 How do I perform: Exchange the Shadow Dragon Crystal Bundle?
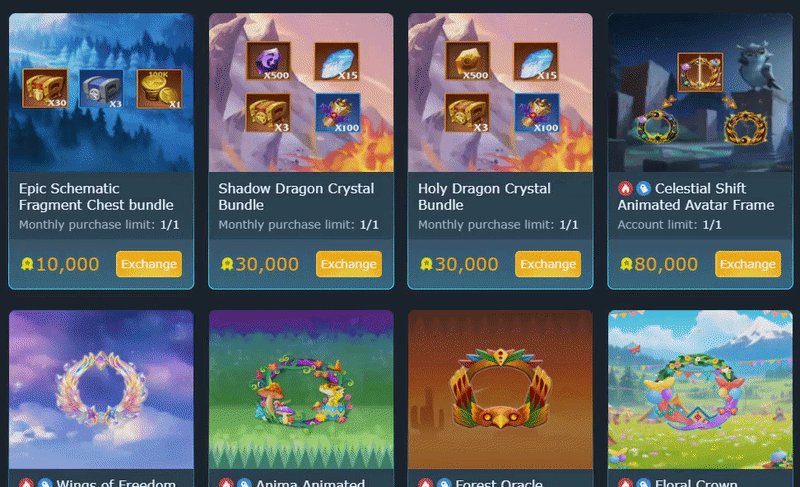[348, 264]
